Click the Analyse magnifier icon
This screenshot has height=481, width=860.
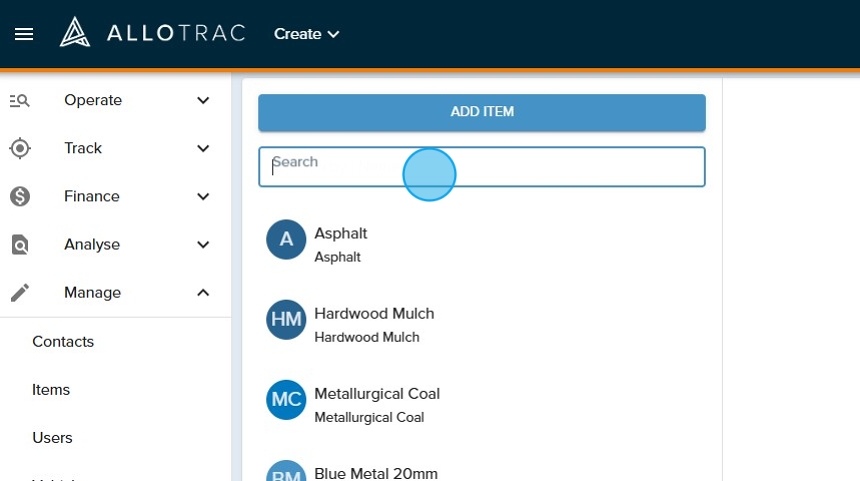coord(20,245)
